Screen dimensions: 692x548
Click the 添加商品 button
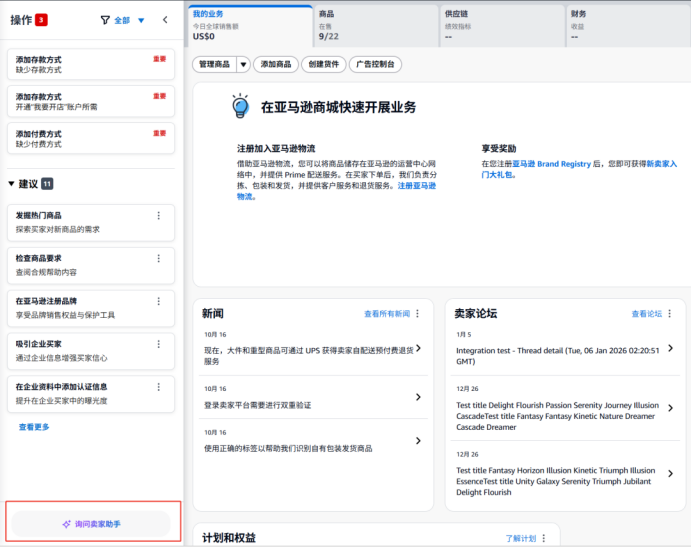tap(276, 64)
